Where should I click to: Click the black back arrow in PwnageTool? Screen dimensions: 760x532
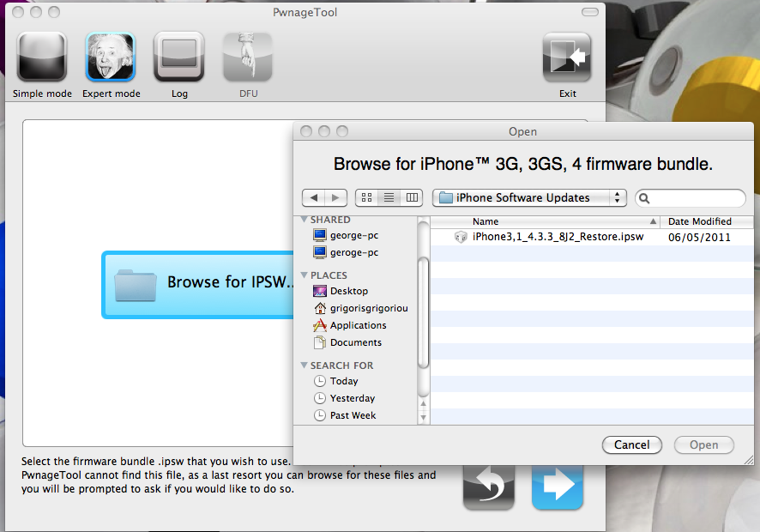[x=489, y=487]
